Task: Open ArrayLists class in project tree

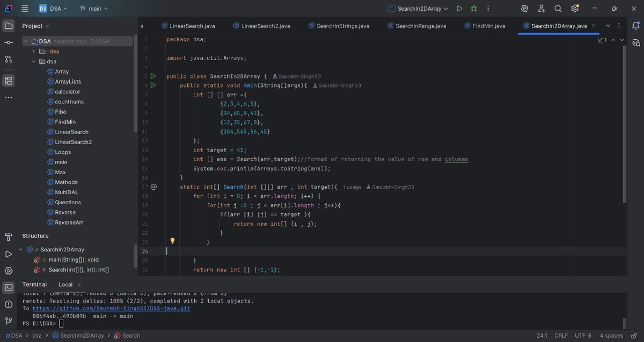Action: [x=68, y=81]
